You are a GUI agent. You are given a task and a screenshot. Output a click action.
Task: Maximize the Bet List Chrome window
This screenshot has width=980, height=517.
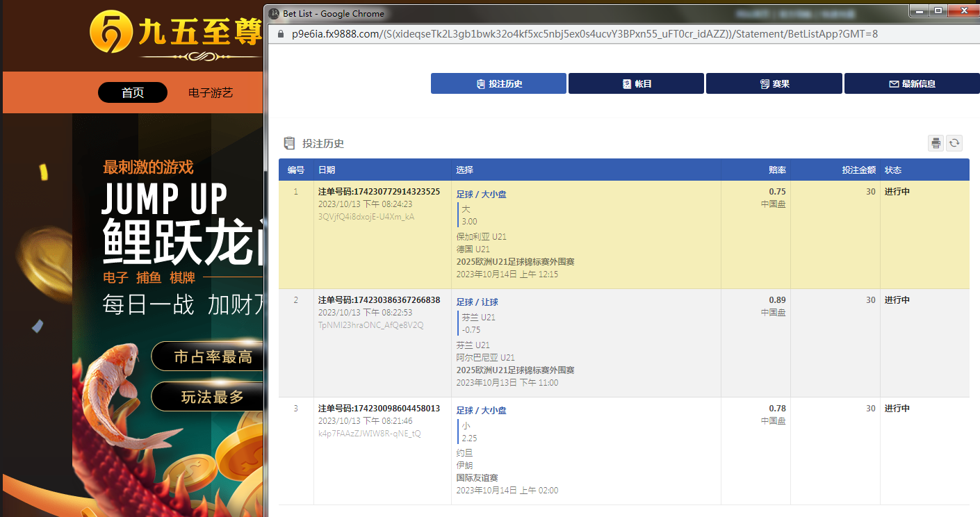pyautogui.click(x=938, y=10)
